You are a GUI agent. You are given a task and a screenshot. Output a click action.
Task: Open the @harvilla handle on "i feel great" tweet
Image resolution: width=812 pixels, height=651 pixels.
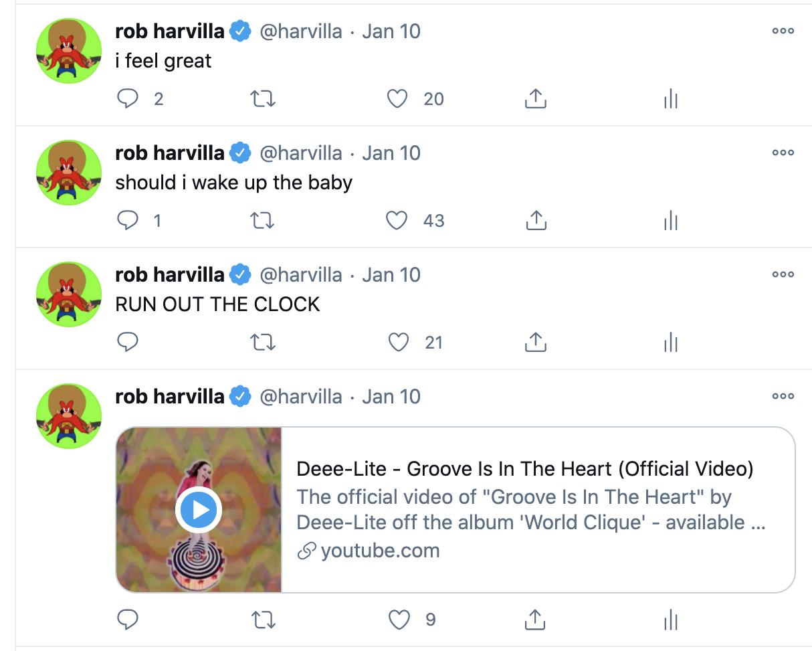[x=300, y=31]
